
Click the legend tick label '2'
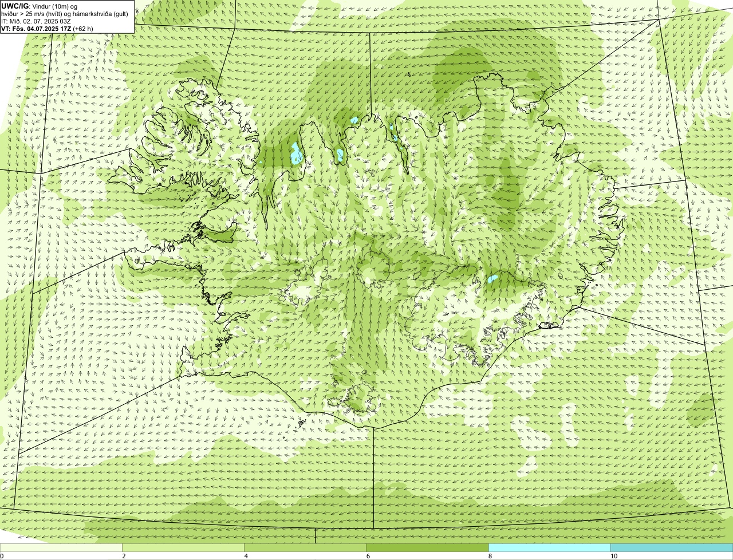[124, 556]
